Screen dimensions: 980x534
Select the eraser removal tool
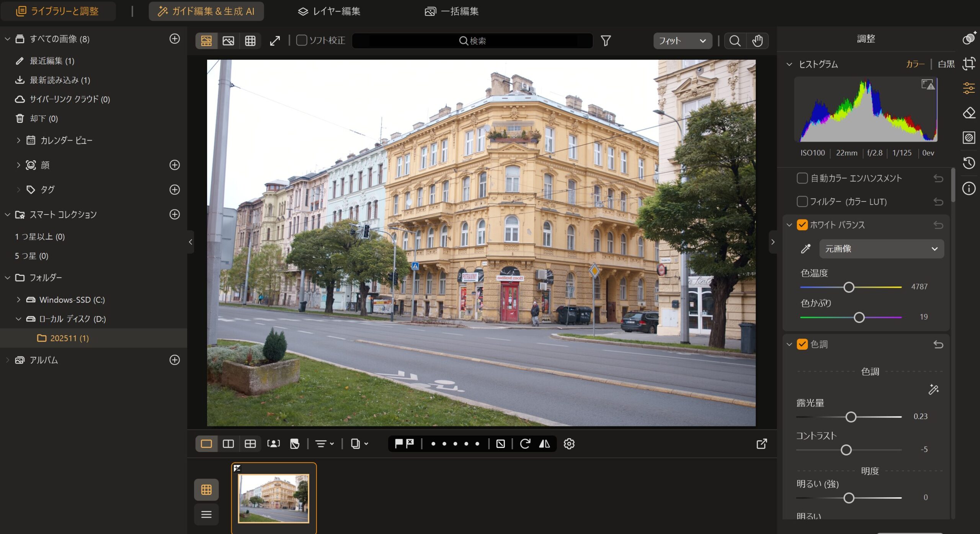point(969,113)
